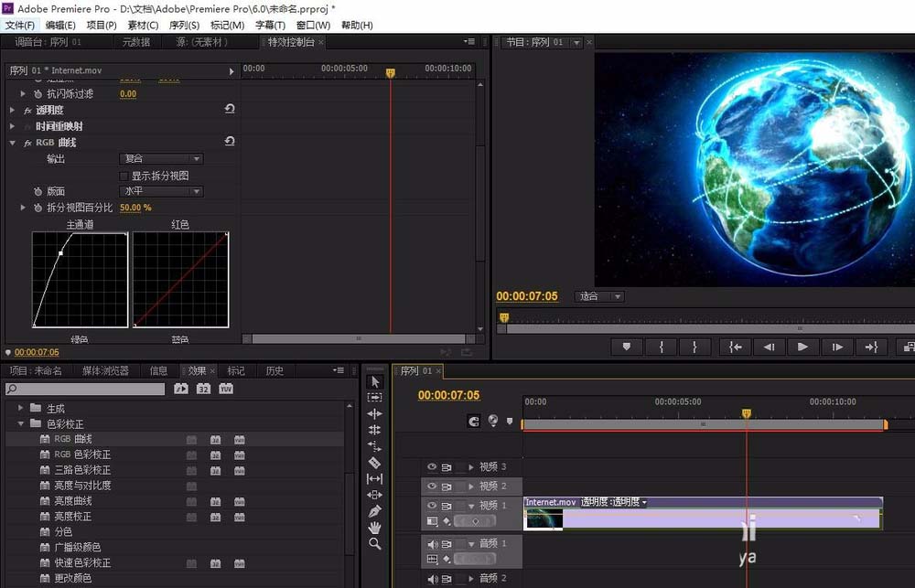Reset the RGB 曲线 effect
915x588 pixels.
(230, 141)
